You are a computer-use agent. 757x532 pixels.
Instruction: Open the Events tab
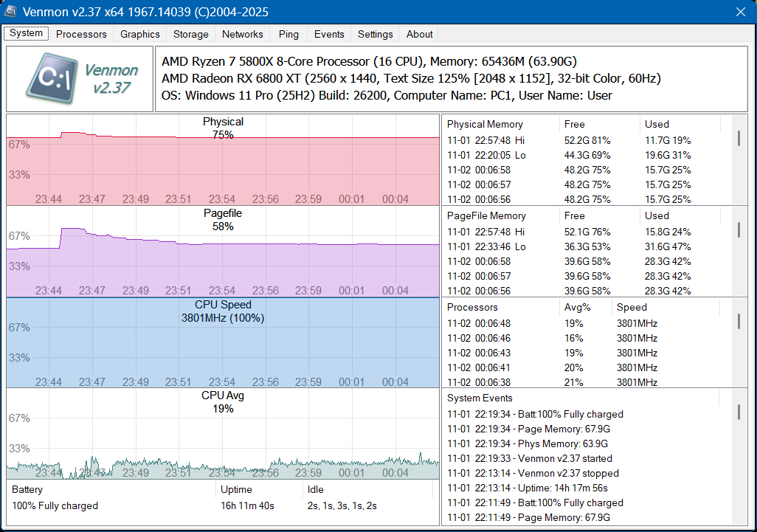[328, 34]
